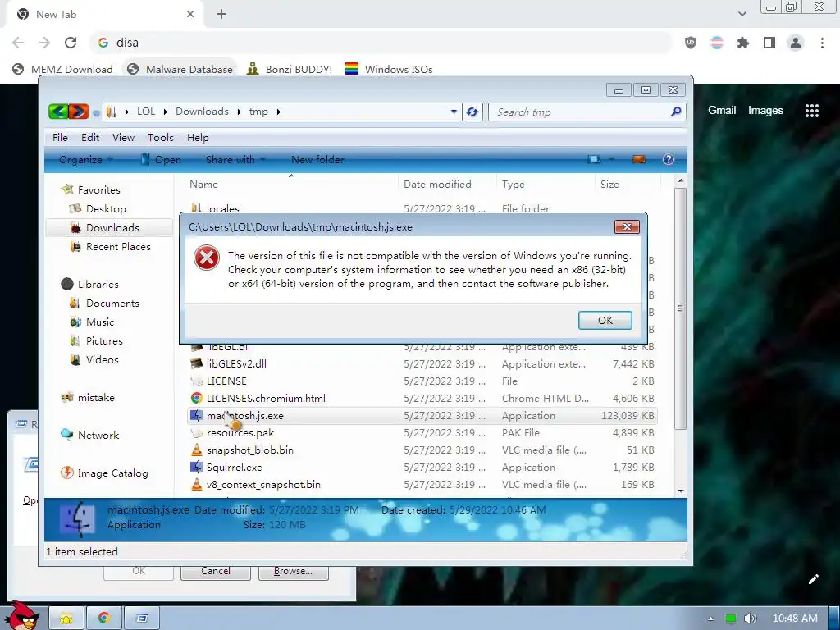The image size is (840, 630).
Task: Toggle the preview pane icon in toolbar
Action: click(x=638, y=159)
